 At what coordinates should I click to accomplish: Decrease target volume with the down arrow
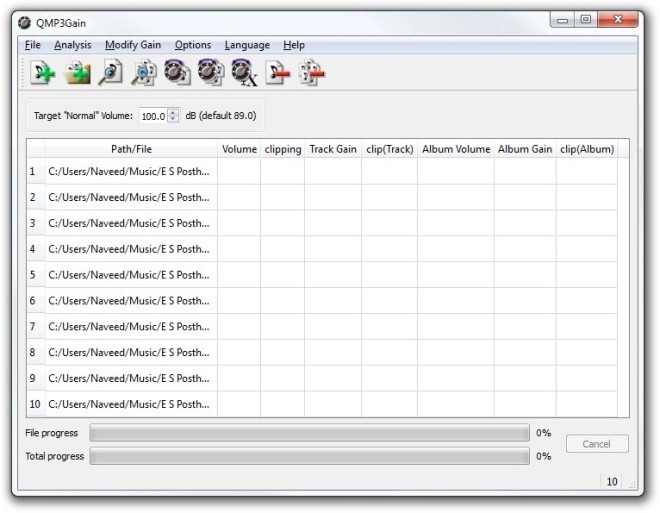pyautogui.click(x=173, y=119)
